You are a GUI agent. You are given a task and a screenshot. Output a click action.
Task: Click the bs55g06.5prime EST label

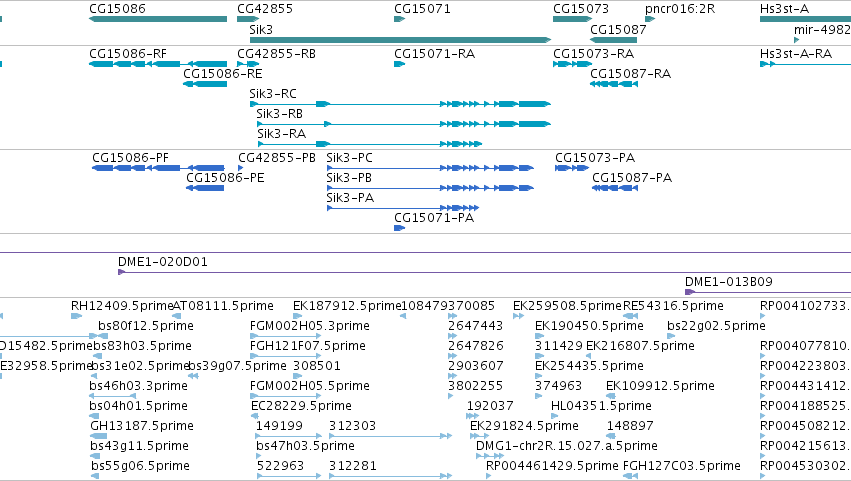click(141, 467)
